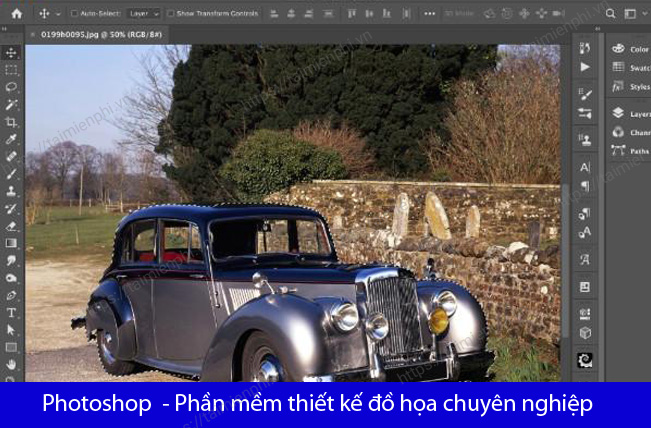Select the Path Selection tool

[x=11, y=330]
